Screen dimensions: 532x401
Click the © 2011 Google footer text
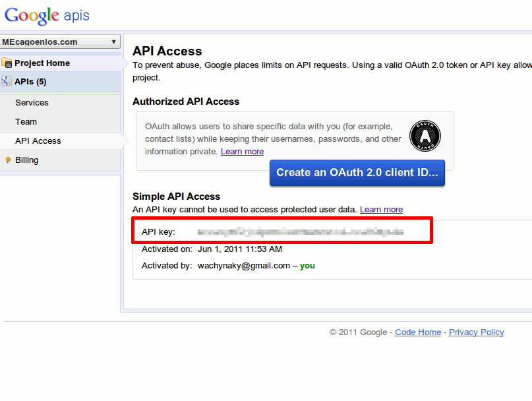358,332
